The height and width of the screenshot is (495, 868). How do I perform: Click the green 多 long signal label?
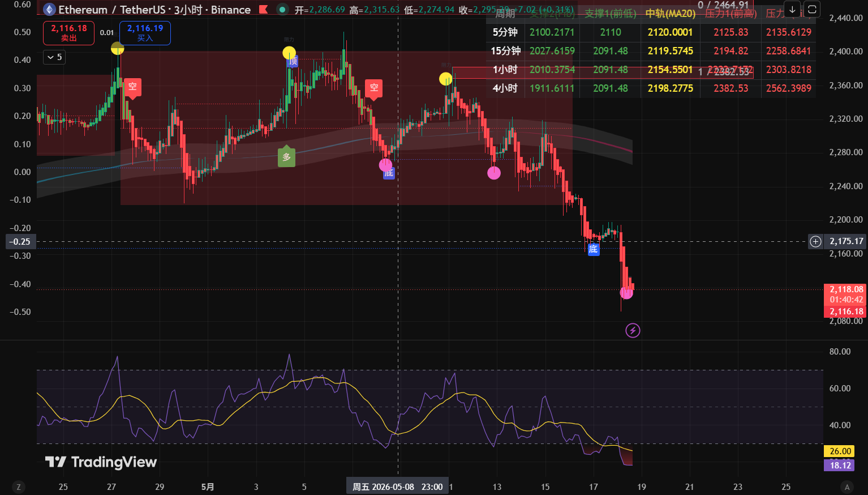coord(286,157)
